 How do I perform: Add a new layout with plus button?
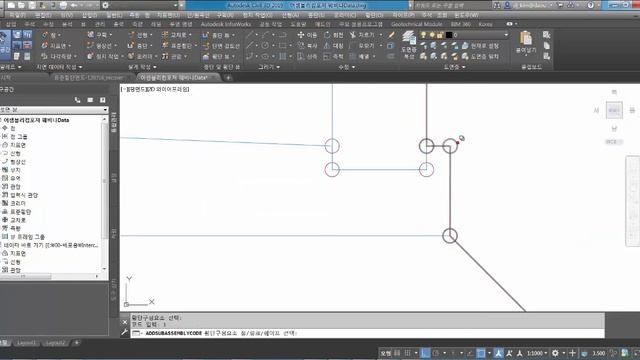(76, 343)
